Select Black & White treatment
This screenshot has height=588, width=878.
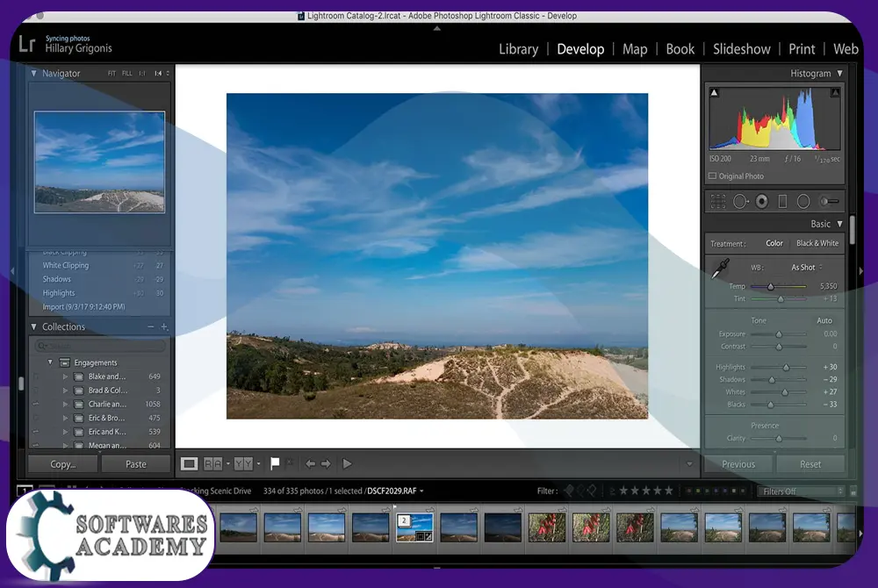pyautogui.click(x=817, y=243)
